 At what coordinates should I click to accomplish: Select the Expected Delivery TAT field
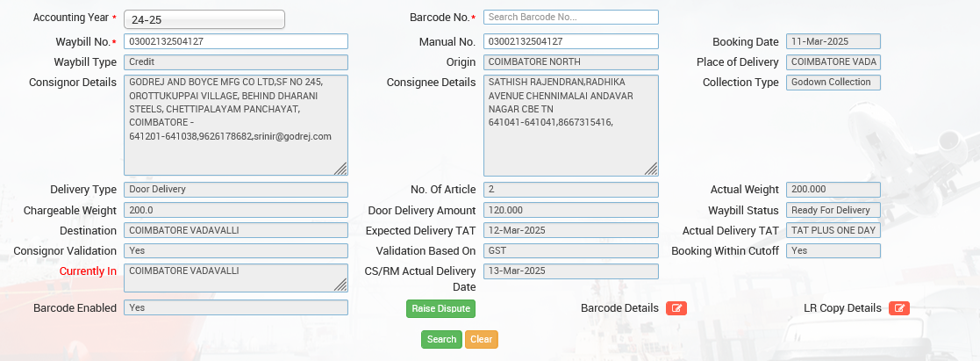570,230
